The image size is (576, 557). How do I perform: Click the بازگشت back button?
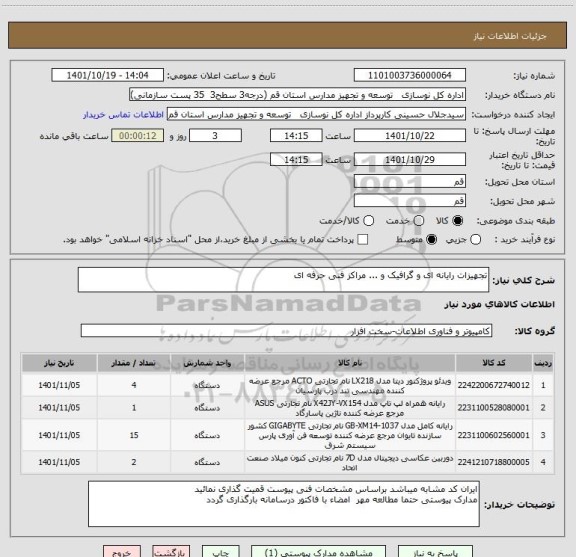[x=171, y=552]
